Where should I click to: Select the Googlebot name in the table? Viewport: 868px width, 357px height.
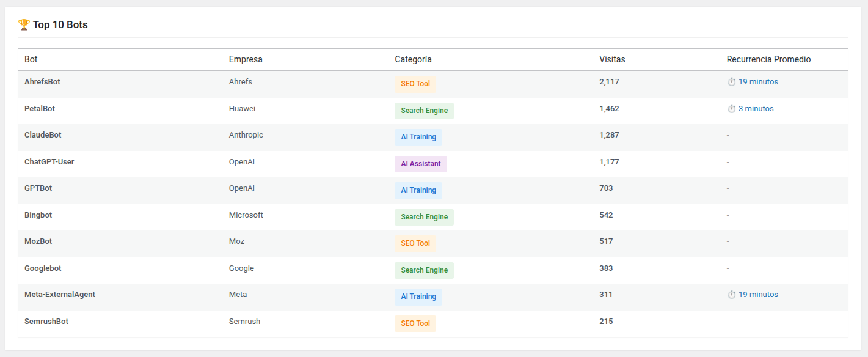(43, 268)
